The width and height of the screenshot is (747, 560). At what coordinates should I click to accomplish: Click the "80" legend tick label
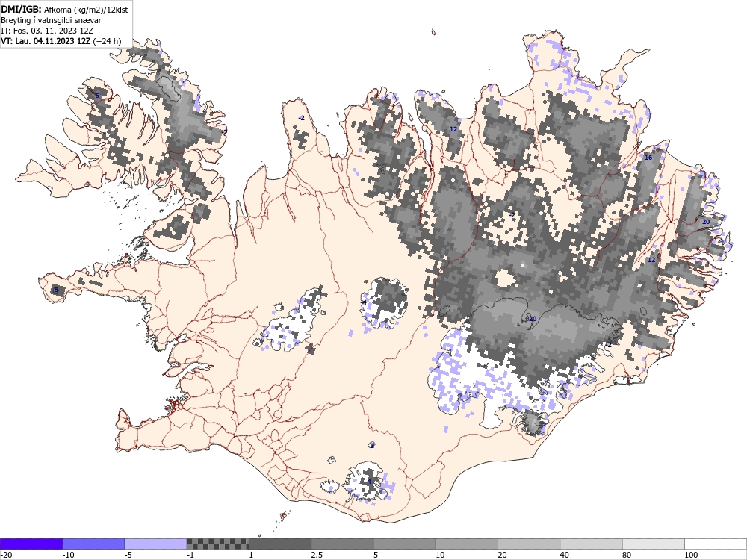(627, 555)
